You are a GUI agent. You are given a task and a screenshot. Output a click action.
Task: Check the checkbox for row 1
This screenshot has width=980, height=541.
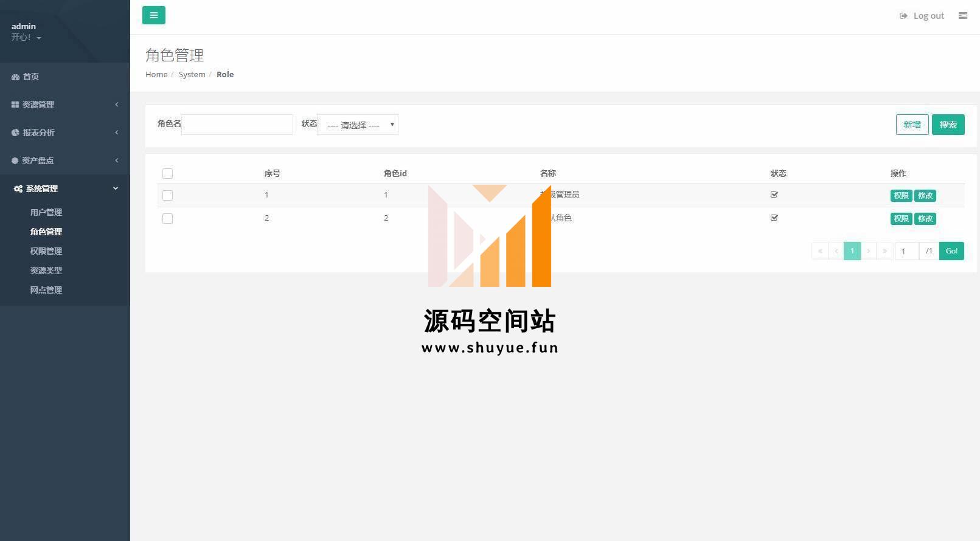[167, 196]
